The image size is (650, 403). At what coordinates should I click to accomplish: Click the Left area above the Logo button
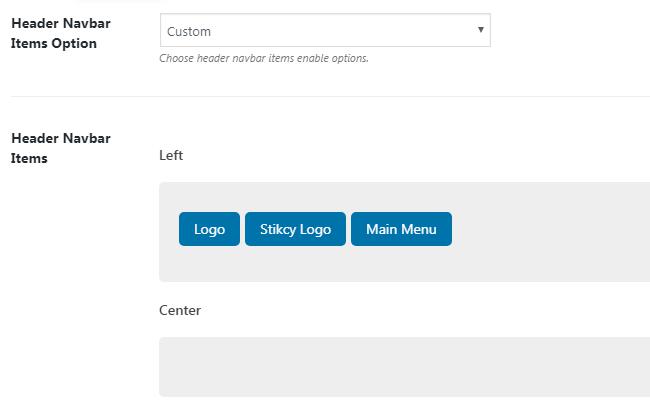pyautogui.click(x=209, y=196)
